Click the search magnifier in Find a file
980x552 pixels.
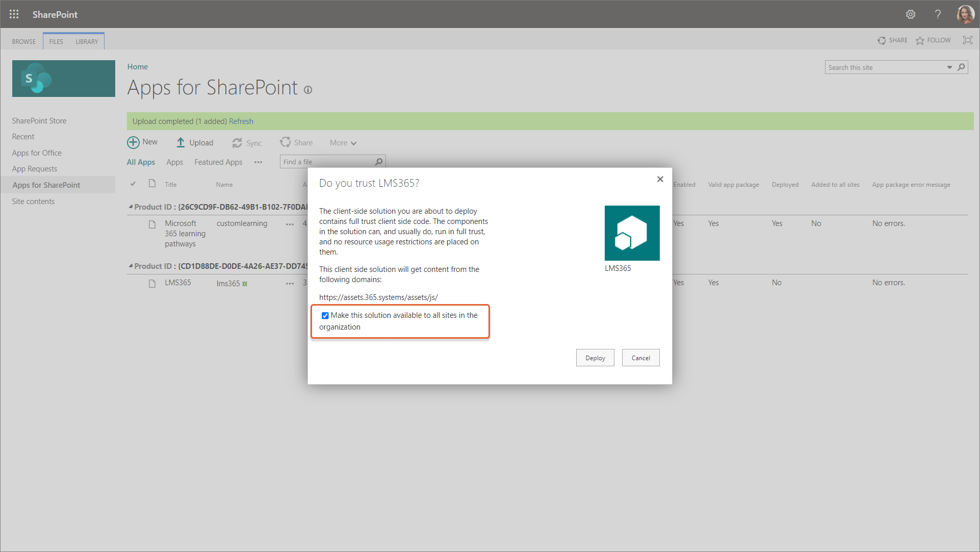click(x=379, y=162)
